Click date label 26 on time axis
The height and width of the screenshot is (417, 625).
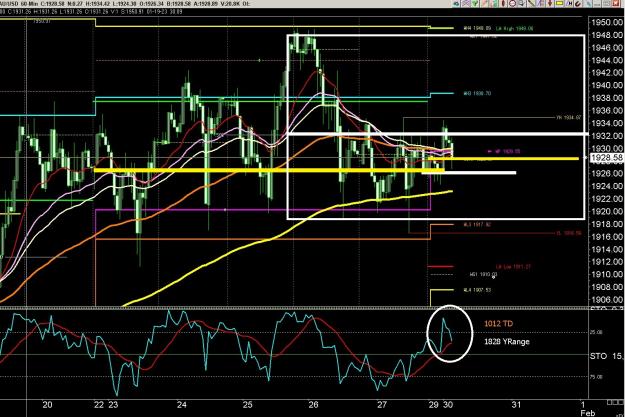(313, 405)
